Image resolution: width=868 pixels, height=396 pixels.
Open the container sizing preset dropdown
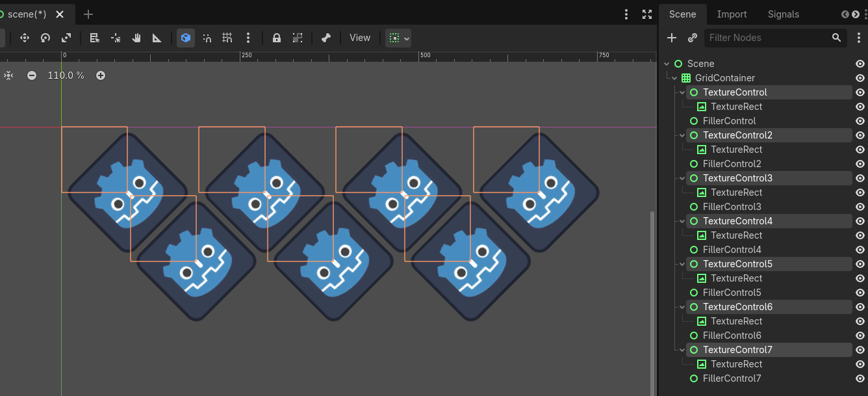pyautogui.click(x=398, y=38)
